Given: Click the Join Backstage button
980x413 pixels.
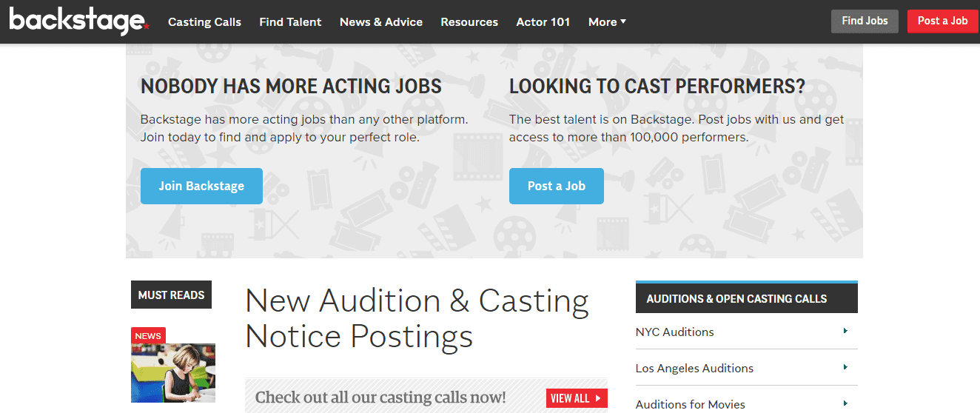Looking at the screenshot, I should coord(201,186).
